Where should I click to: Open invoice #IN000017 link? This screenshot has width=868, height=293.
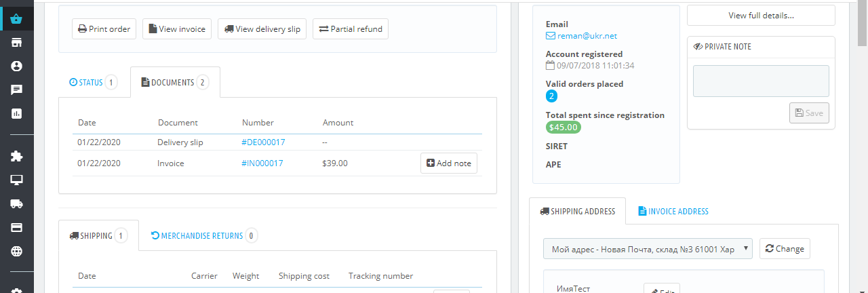tap(262, 163)
